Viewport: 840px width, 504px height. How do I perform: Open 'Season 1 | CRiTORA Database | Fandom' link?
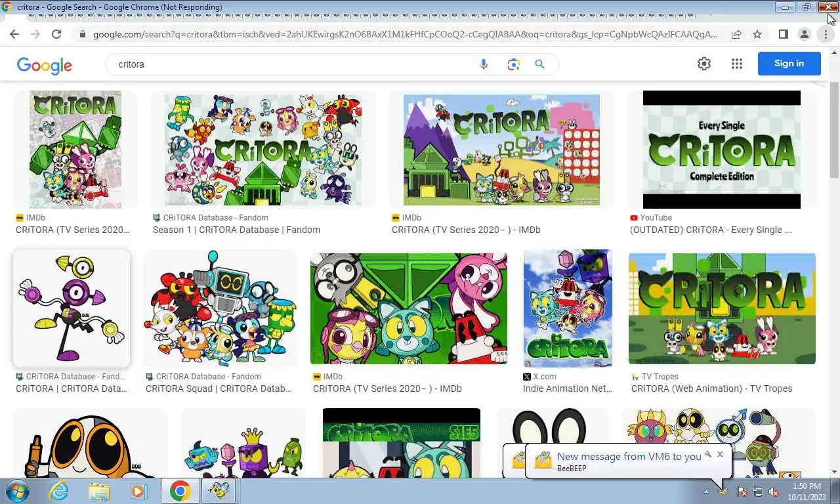236,230
